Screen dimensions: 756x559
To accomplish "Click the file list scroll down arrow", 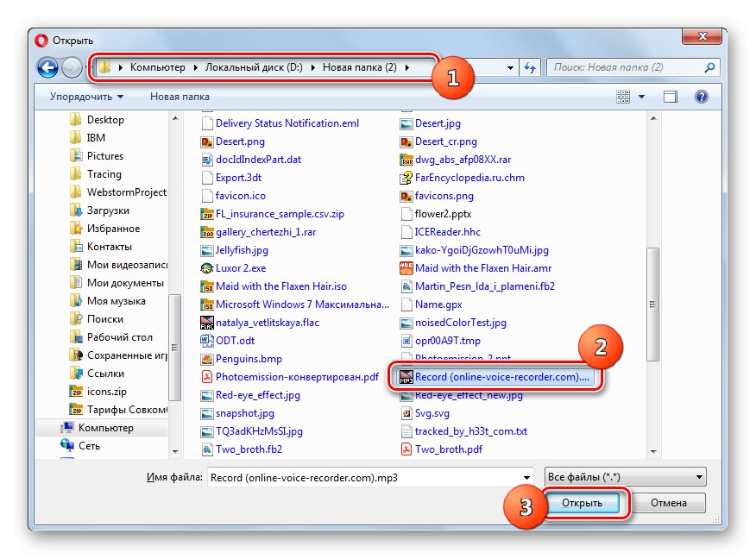I will pyautogui.click(x=653, y=451).
